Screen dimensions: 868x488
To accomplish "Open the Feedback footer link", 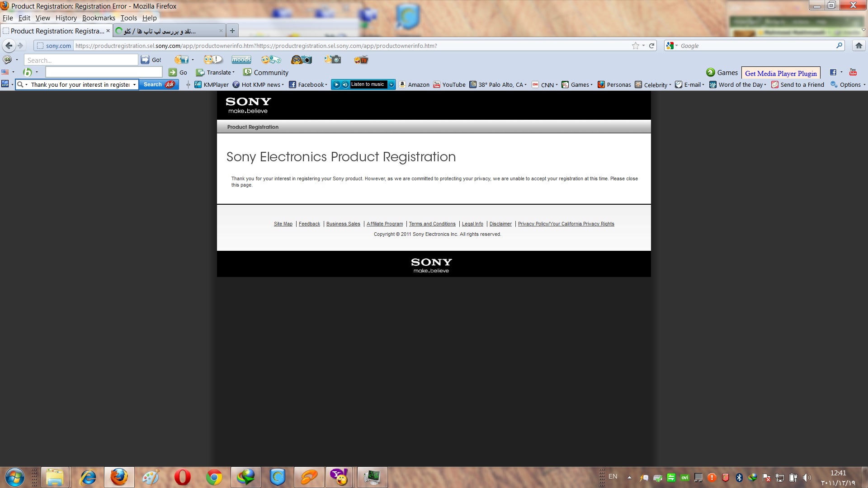I will point(309,224).
